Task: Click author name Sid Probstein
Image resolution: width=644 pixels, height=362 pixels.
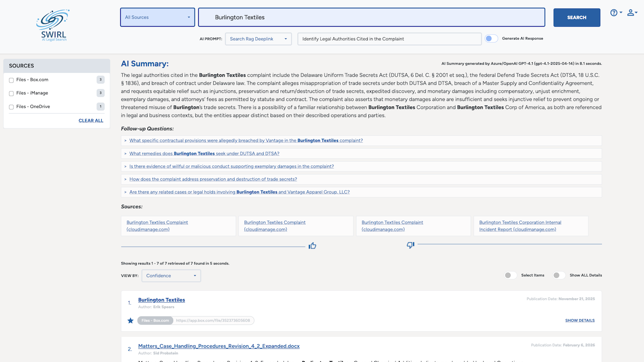Action: [166, 353]
